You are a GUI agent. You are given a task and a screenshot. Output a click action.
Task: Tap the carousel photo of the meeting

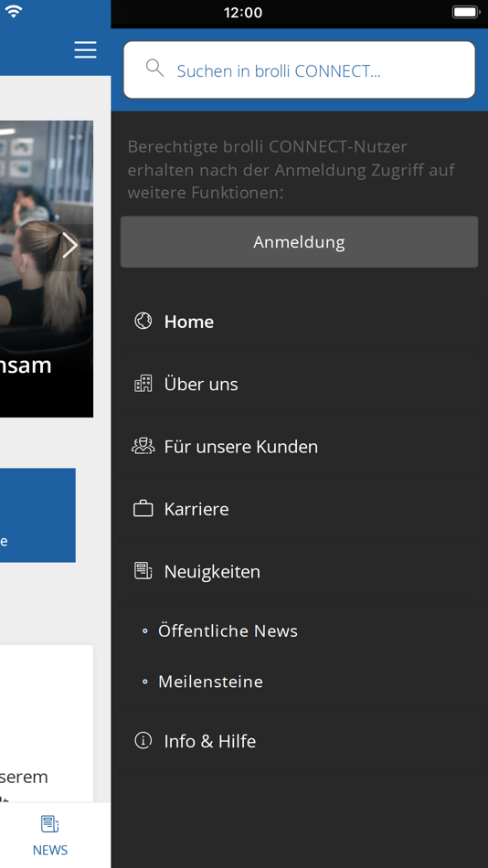[47, 269]
